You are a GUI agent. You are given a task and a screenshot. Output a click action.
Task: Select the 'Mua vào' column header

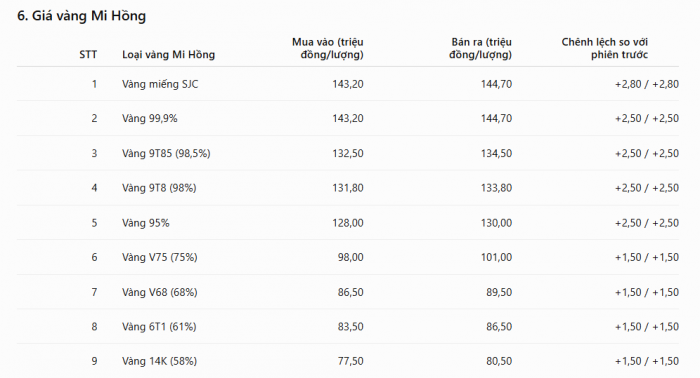point(328,48)
